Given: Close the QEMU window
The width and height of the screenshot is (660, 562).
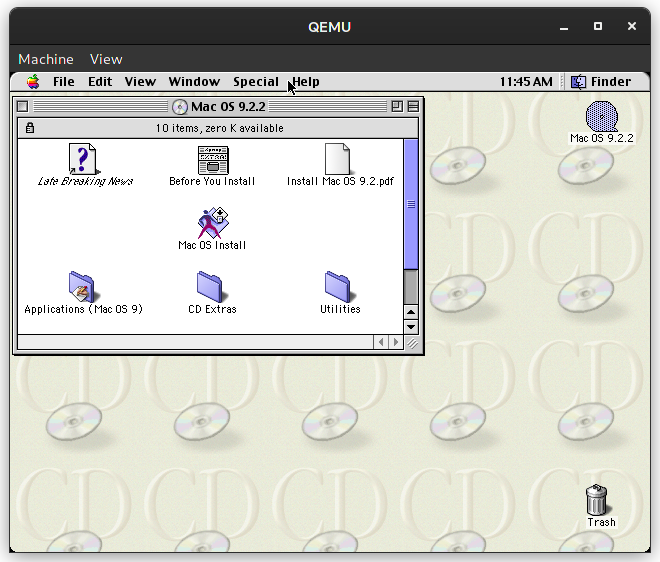Looking at the screenshot, I should point(632,27).
